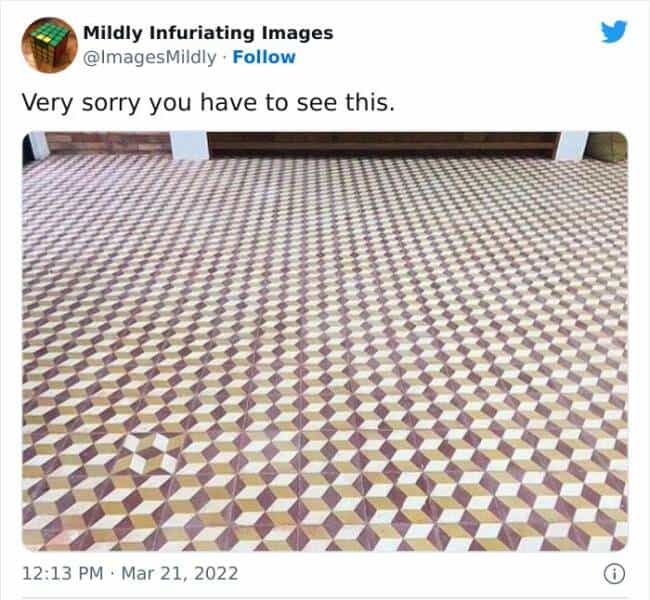Image resolution: width=650 pixels, height=600 pixels.
Task: Click the Mar 21, 2022 date
Action: pyautogui.click(x=180, y=574)
